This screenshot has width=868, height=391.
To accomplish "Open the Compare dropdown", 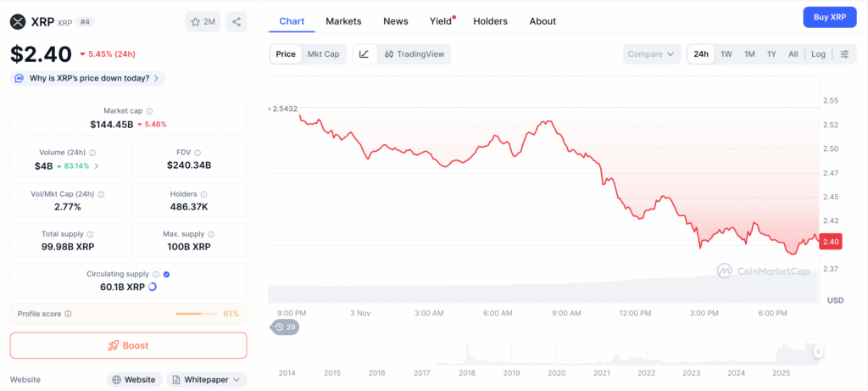I will tap(652, 54).
